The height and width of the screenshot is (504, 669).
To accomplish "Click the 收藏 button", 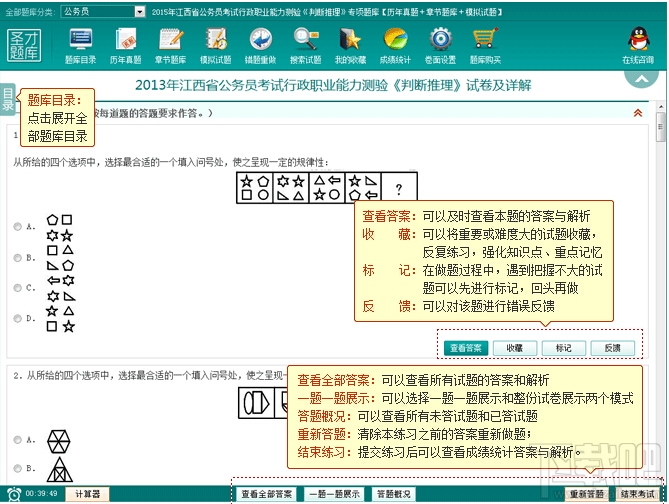I will (x=515, y=348).
